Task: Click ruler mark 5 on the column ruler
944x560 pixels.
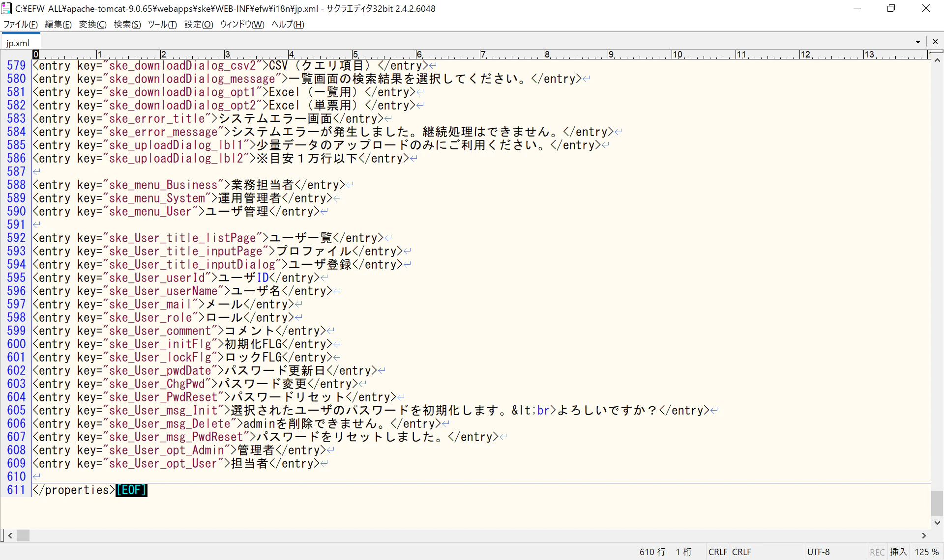Action: tap(355, 54)
